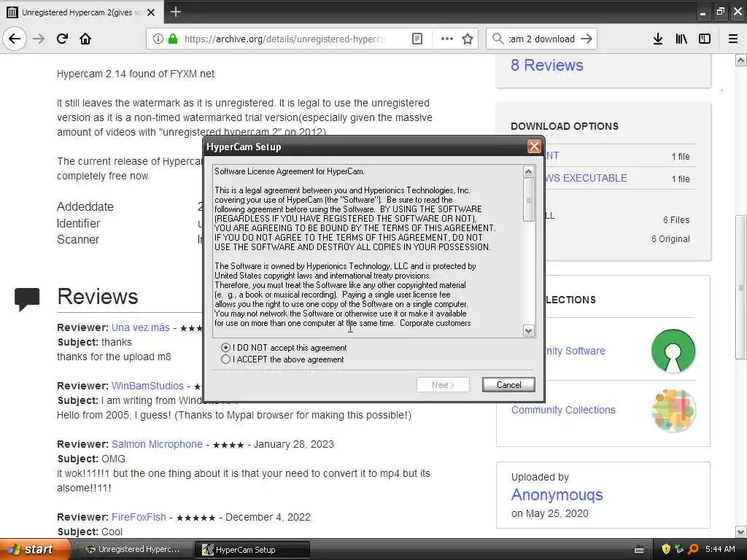Open the Community Software collection link
Screen dimensions: 747x560
tap(576, 351)
